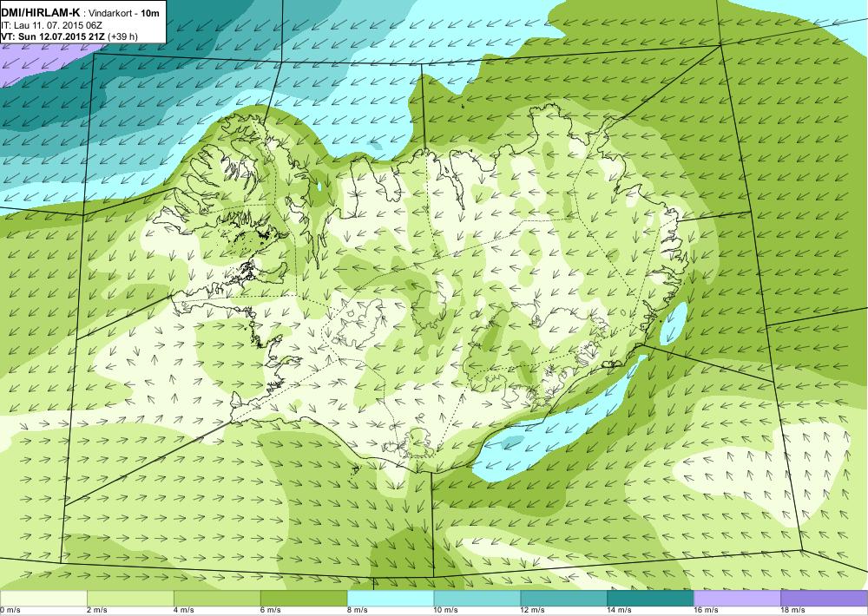
Task: Click the '16 m/s' legend label
Action: pyautogui.click(x=706, y=611)
